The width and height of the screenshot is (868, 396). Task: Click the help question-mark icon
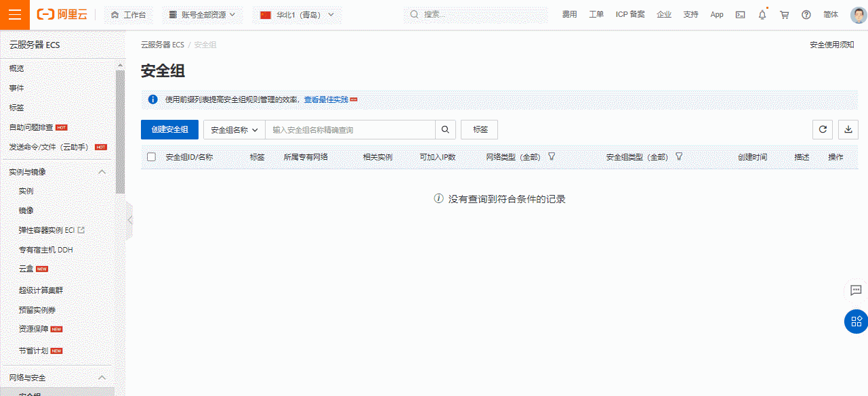pos(806,14)
